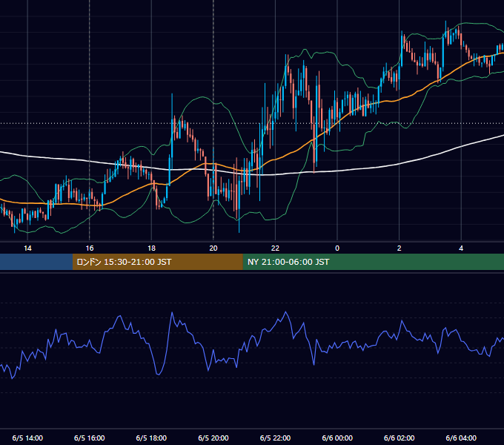The image size is (504, 445).
Task: Click the ロンドン 15:30-21:00 JST session bar
Action: pos(157,262)
